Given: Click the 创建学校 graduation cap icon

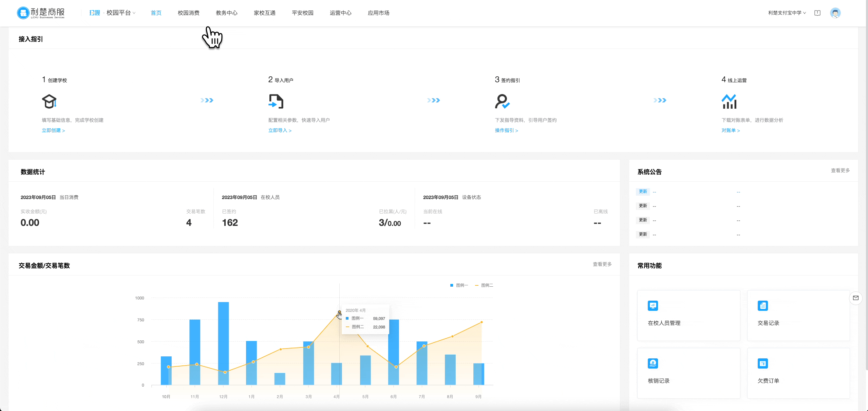Looking at the screenshot, I should tap(49, 101).
